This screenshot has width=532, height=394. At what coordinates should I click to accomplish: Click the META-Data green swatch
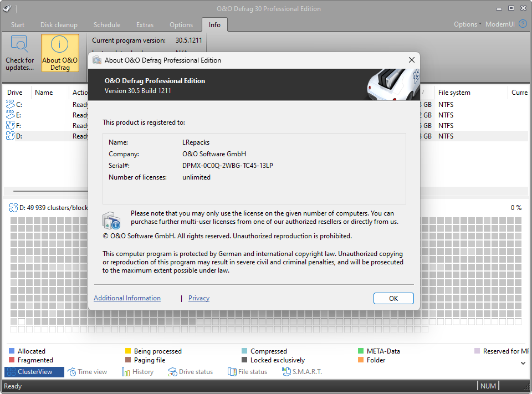pos(361,351)
